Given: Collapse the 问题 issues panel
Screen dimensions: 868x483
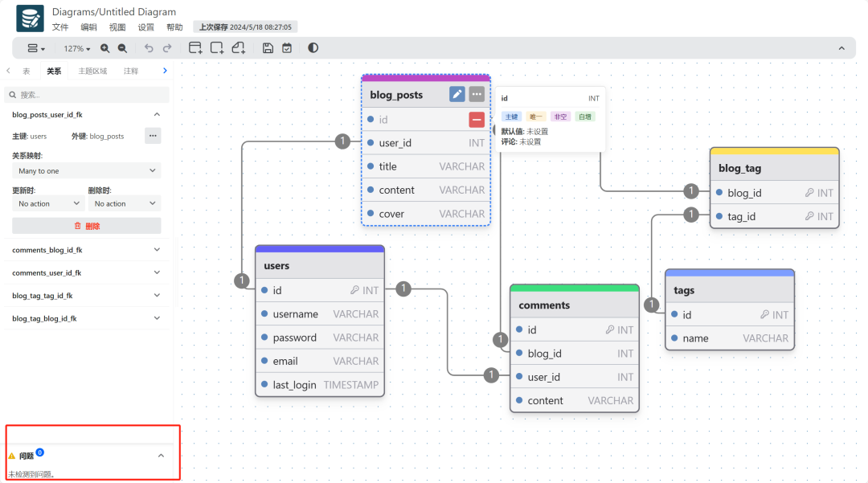Looking at the screenshot, I should [161, 456].
